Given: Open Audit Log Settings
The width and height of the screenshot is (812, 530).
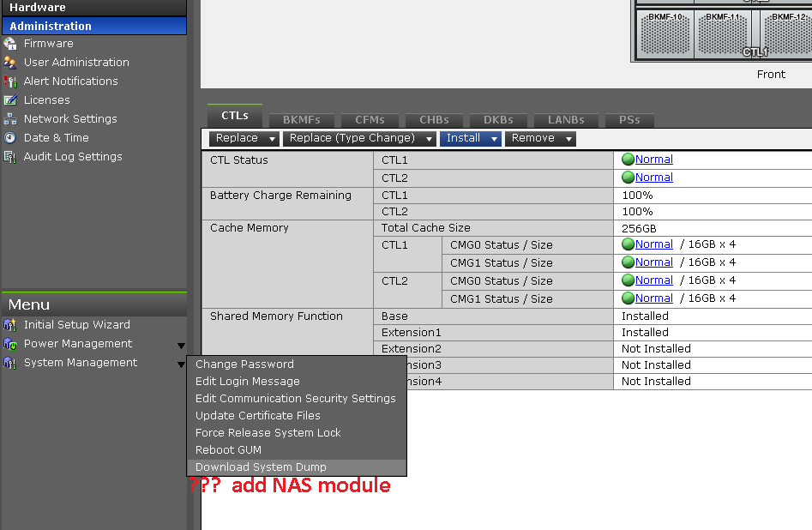Looking at the screenshot, I should point(73,156).
